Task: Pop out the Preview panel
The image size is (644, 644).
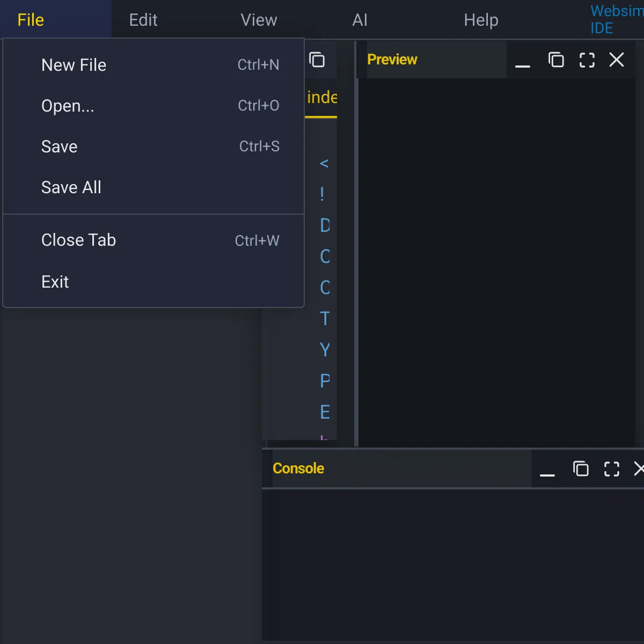Action: (x=556, y=60)
